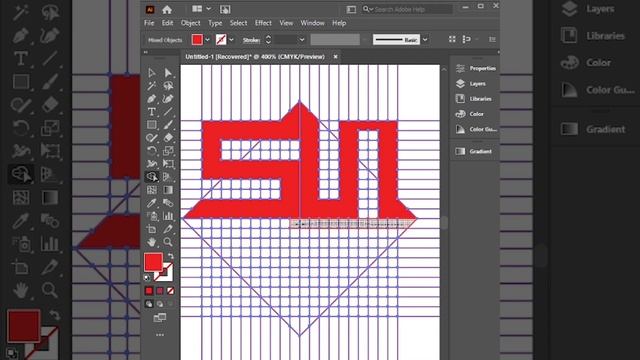Image resolution: width=640 pixels, height=360 pixels.
Task: Select the Perspective Grid tool
Action: point(168,177)
